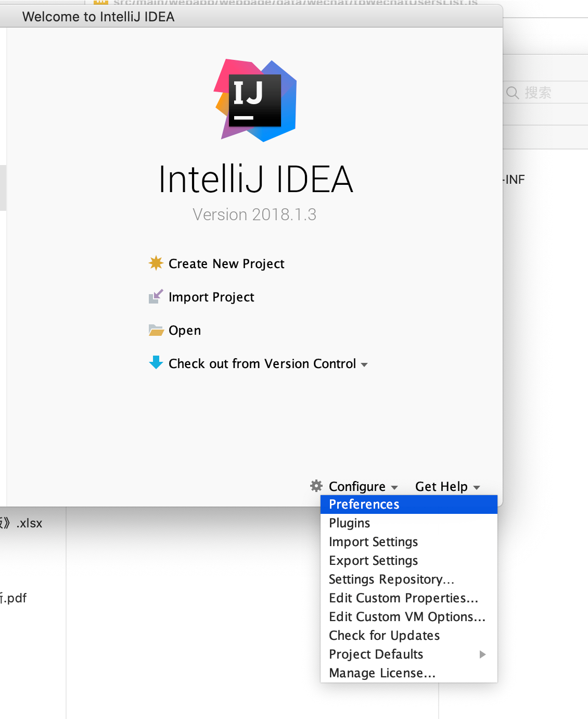Open Plugins from Configure menu
This screenshot has width=588, height=719.
click(x=409, y=523)
